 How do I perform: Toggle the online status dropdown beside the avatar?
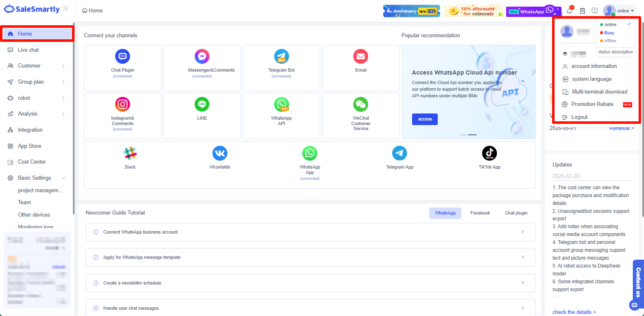click(x=626, y=11)
